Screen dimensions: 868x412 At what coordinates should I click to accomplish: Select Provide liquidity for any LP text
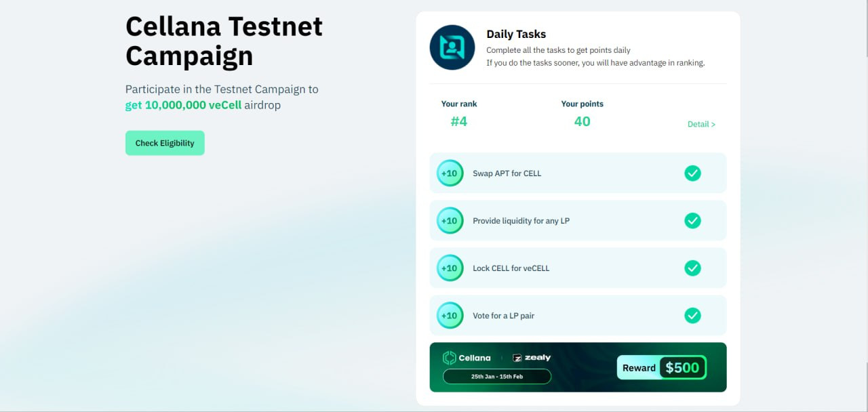coord(521,221)
